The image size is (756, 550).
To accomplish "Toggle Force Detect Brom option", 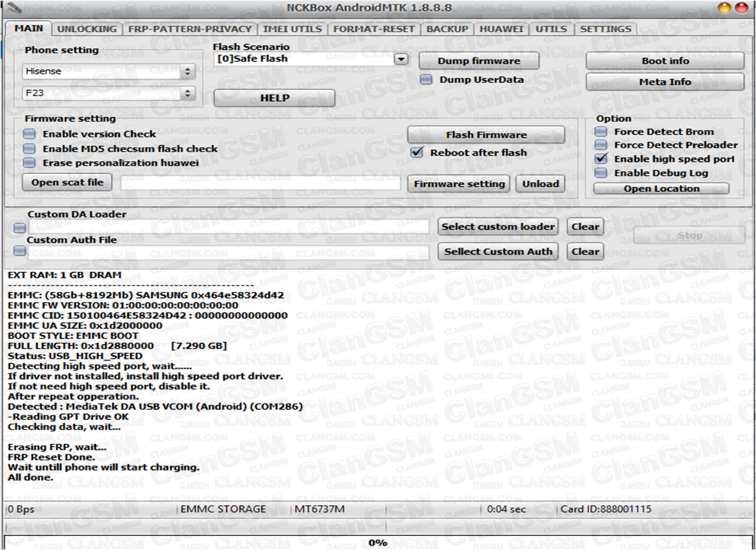I will click(601, 131).
